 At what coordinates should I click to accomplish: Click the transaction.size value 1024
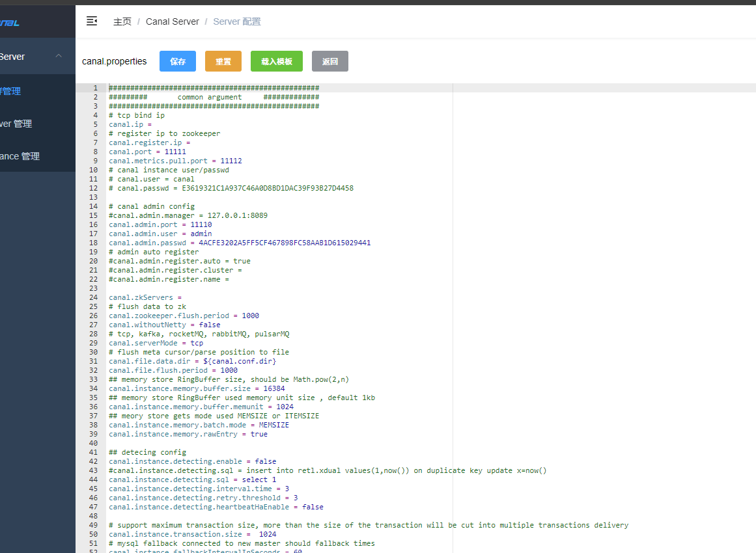[x=268, y=535]
